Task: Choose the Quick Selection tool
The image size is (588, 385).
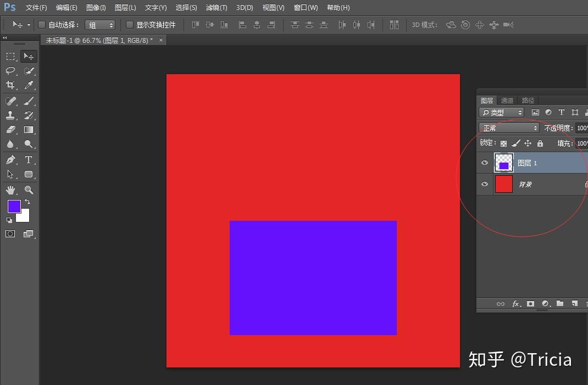Action: pos(29,70)
